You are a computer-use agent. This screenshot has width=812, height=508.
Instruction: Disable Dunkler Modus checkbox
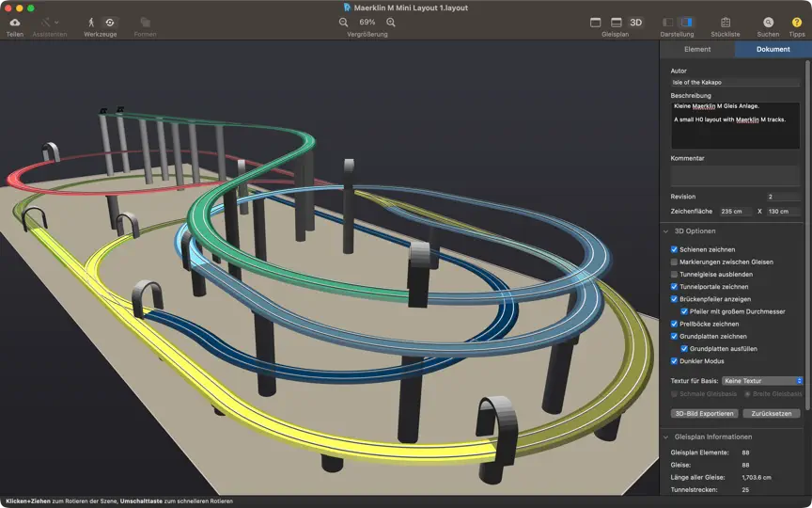coord(674,361)
